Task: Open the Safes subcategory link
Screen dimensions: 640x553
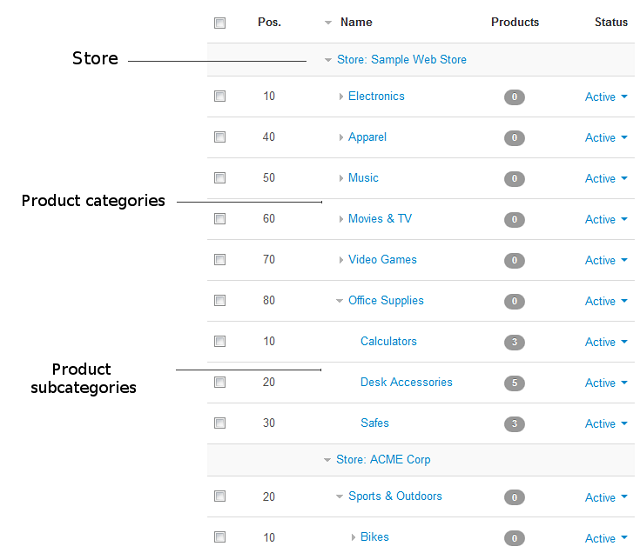Action: pos(375,423)
